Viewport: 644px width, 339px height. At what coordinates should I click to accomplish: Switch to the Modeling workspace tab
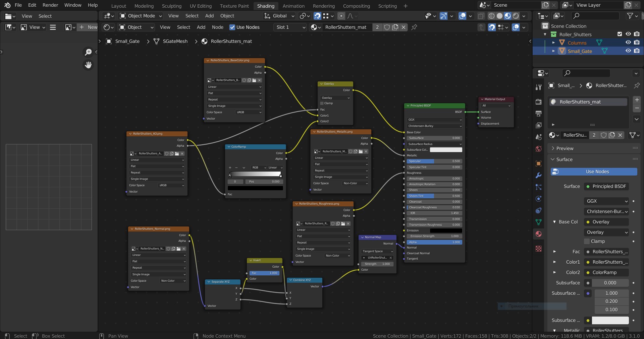144,6
